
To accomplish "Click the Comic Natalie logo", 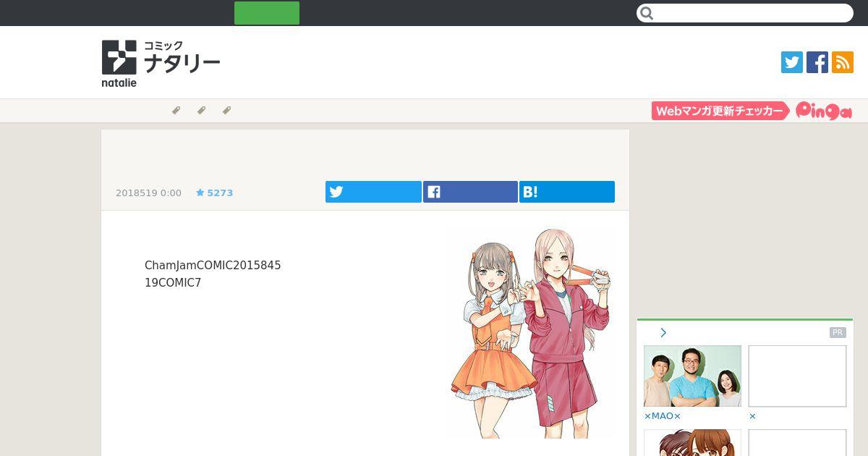I will 161,64.
